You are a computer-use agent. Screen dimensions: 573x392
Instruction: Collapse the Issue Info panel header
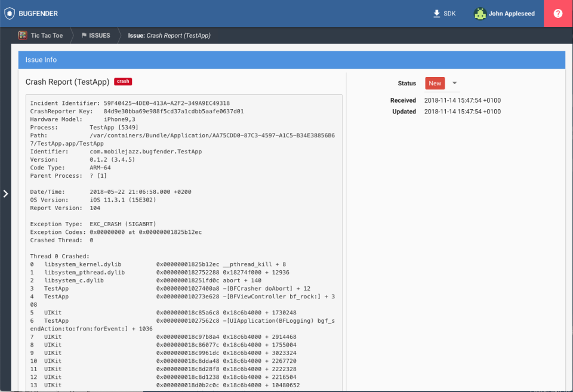(41, 60)
